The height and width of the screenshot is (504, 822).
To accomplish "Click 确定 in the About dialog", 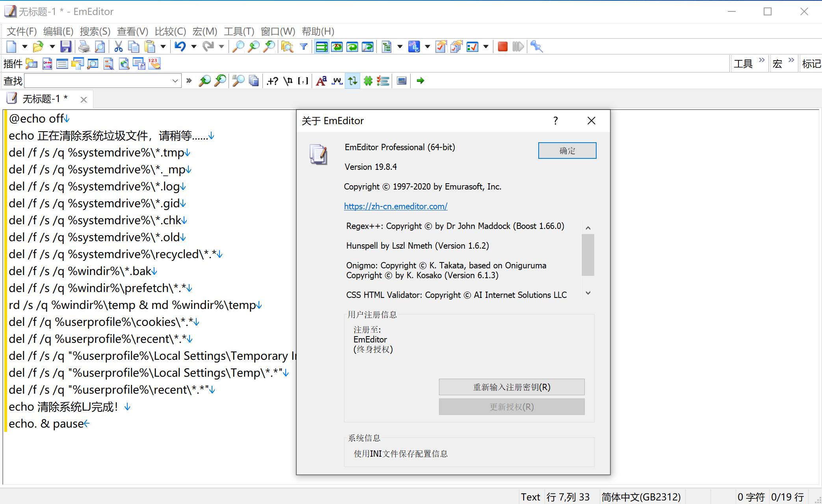I will (x=567, y=151).
